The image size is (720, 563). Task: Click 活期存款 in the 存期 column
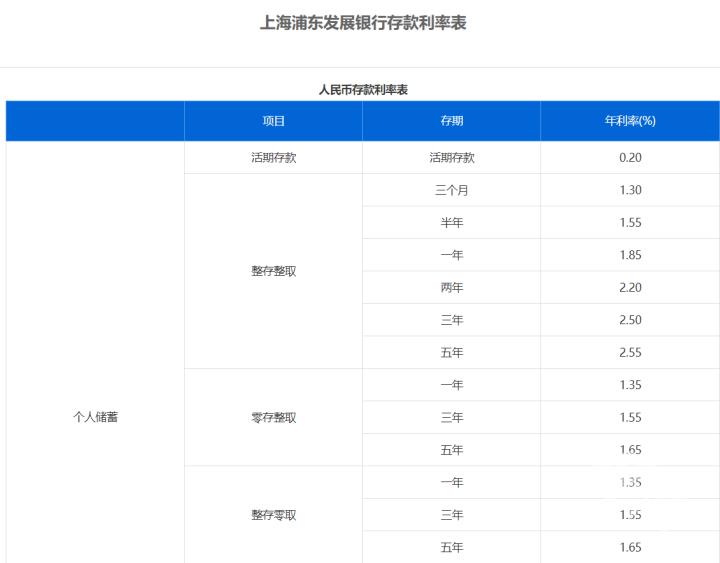(451, 158)
